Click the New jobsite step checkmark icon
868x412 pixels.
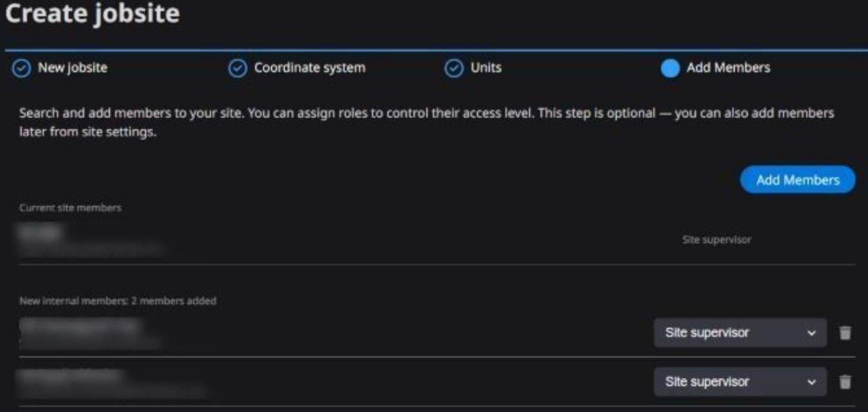coord(21,69)
